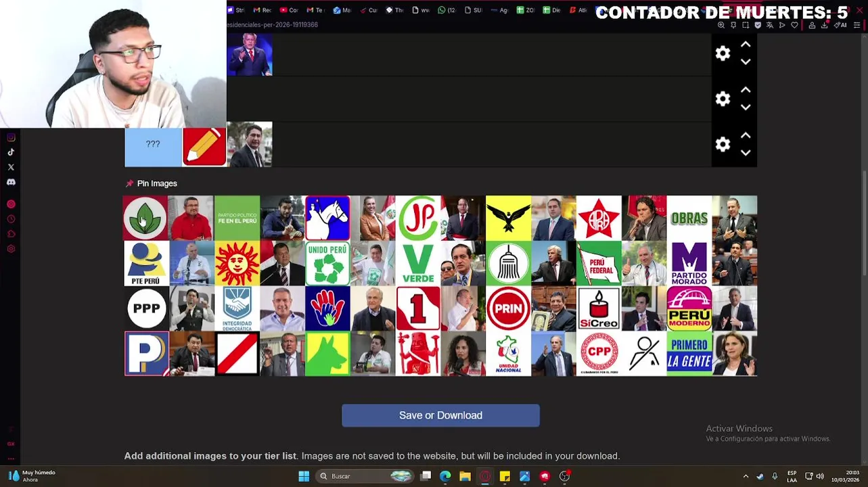Select the green 'V VERDE' logo tile
The height and width of the screenshot is (487, 868).
tap(418, 263)
